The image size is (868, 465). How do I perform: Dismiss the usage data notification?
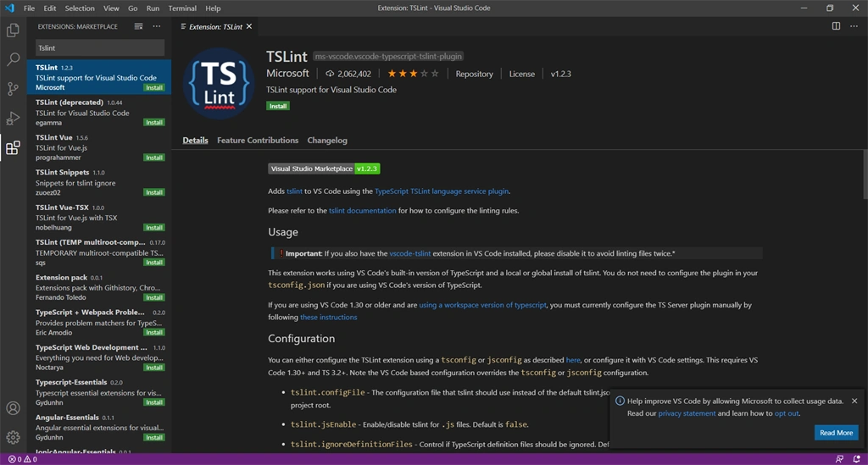pyautogui.click(x=854, y=401)
